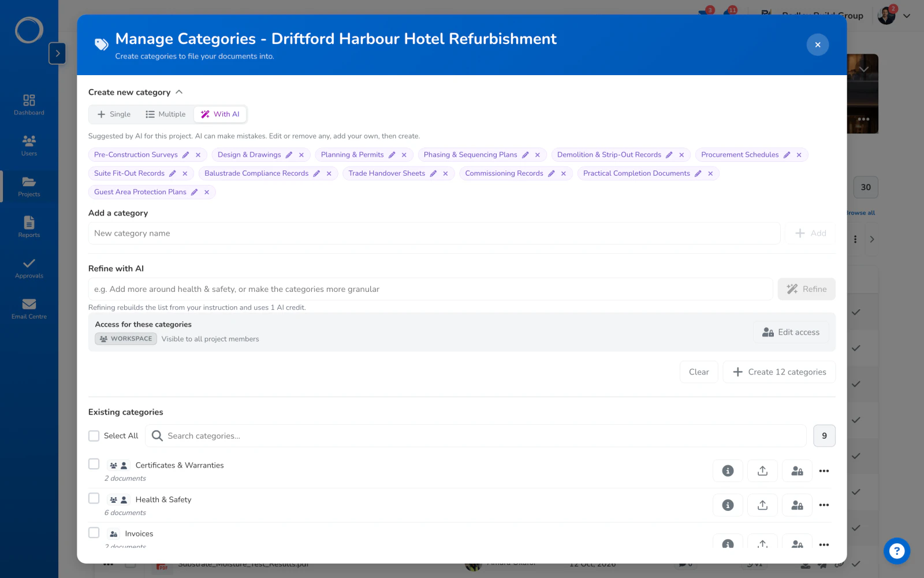Remove Practical Completion Documents suggestion

[x=710, y=173]
